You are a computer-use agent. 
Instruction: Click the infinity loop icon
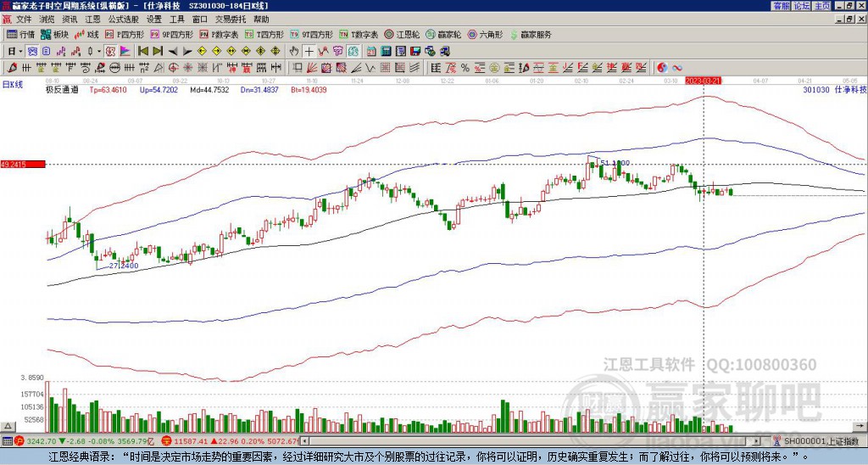pyautogui.click(x=677, y=68)
